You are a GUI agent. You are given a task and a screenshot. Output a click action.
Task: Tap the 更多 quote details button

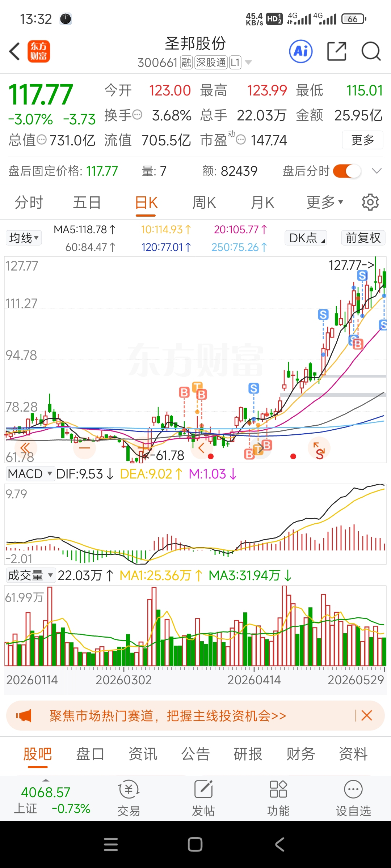[362, 140]
